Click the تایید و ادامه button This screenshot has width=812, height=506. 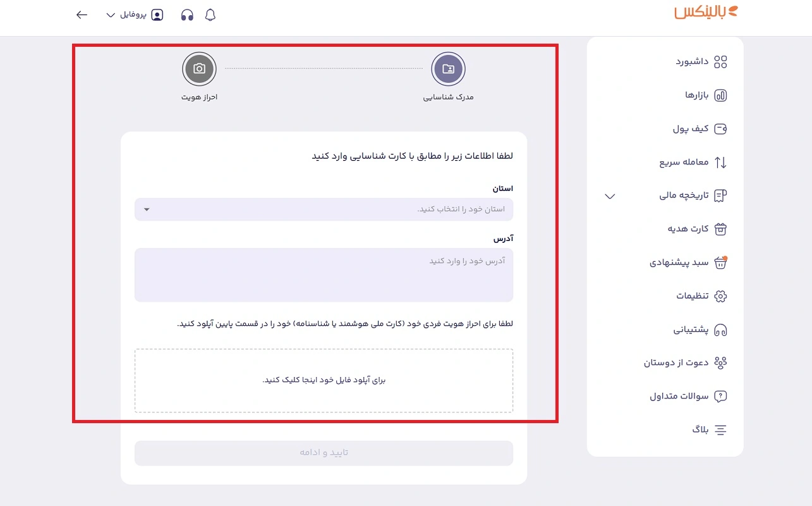(x=324, y=453)
